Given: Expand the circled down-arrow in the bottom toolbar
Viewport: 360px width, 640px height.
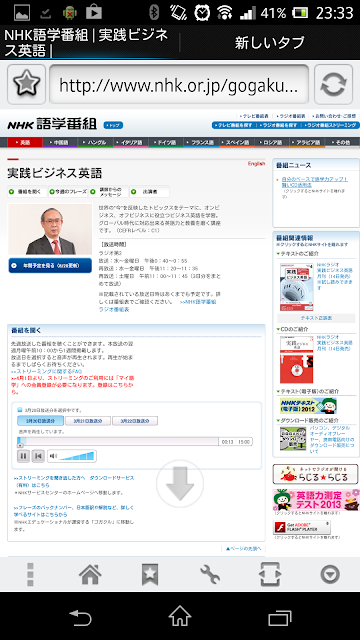Looking at the screenshot, I should (x=330, y=574).
